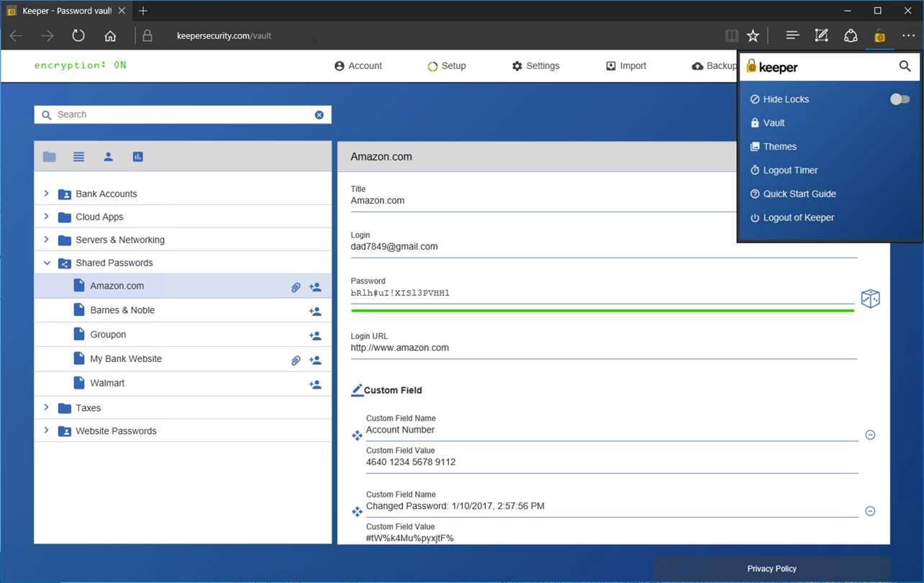Click the search magnifier in Keeper popup
The width and height of the screenshot is (924, 583).
click(x=905, y=66)
